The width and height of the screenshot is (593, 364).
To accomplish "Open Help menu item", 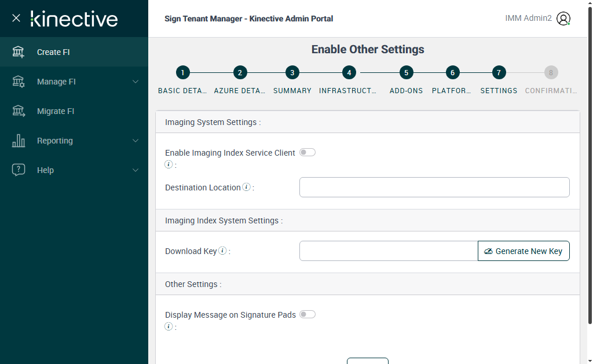I will point(74,170).
